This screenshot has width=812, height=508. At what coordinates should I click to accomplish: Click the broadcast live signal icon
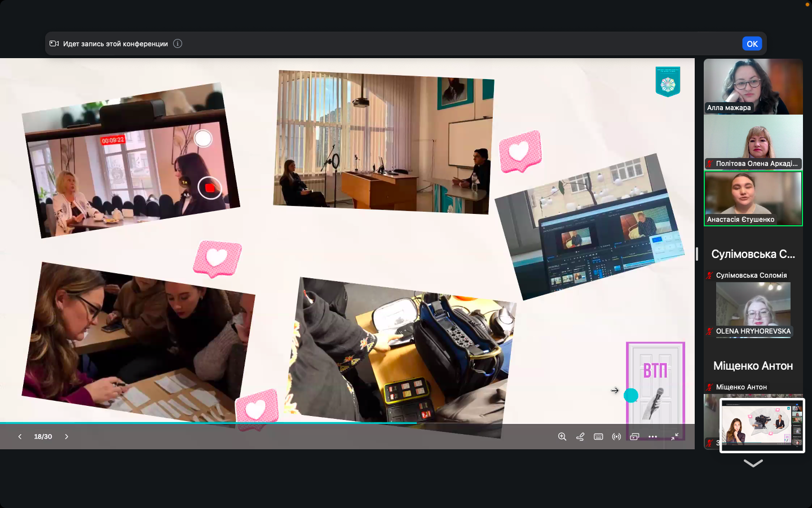(616, 436)
